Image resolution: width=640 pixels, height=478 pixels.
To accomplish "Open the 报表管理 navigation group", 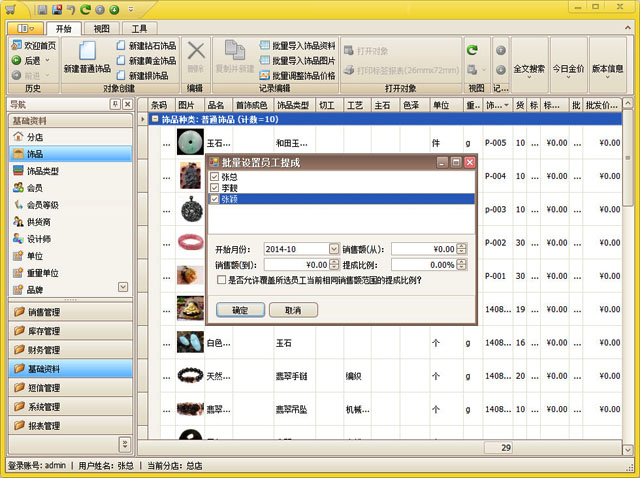I will [x=71, y=426].
